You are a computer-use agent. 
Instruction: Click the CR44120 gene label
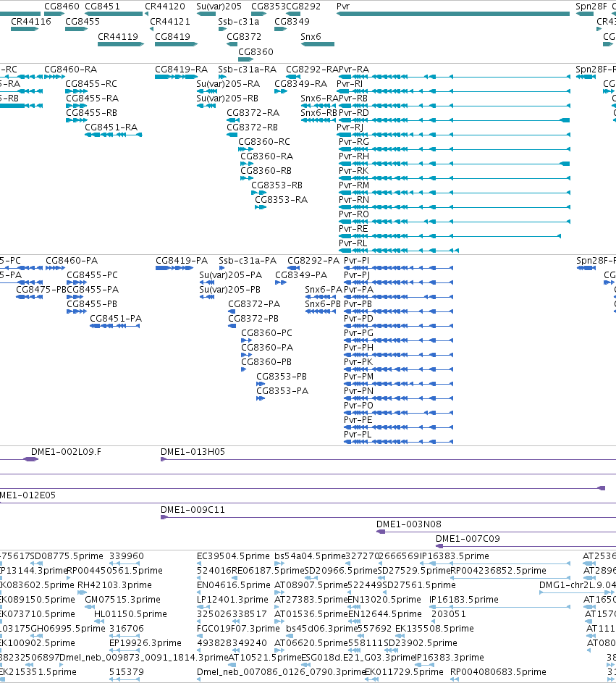165,6
